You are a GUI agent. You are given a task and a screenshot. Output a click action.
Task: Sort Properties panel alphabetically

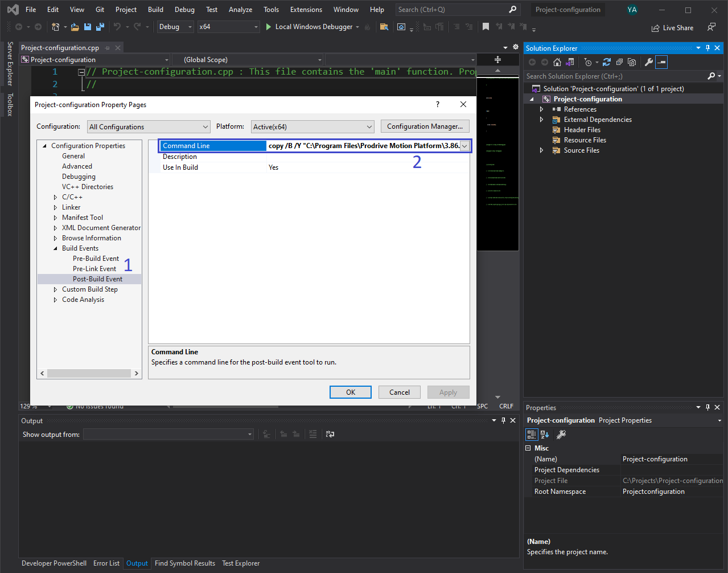(x=544, y=434)
